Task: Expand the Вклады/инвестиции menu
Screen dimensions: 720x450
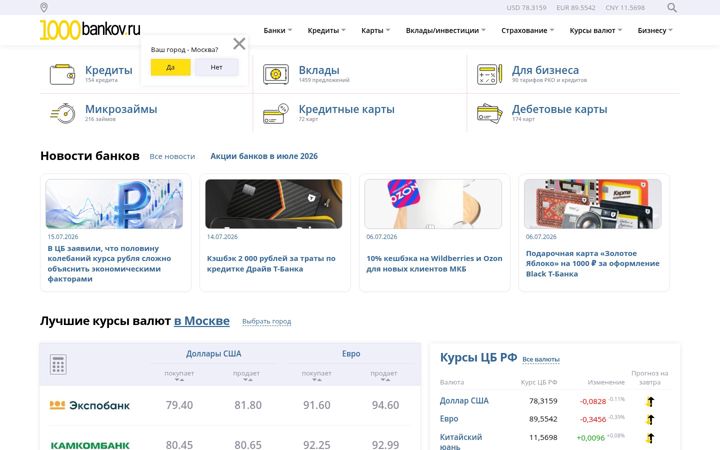Action: pos(445,30)
